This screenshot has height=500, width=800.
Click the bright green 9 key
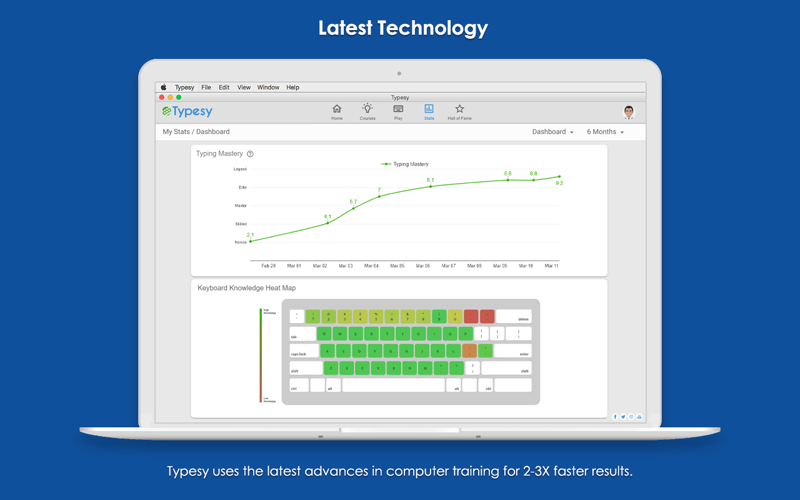click(439, 316)
